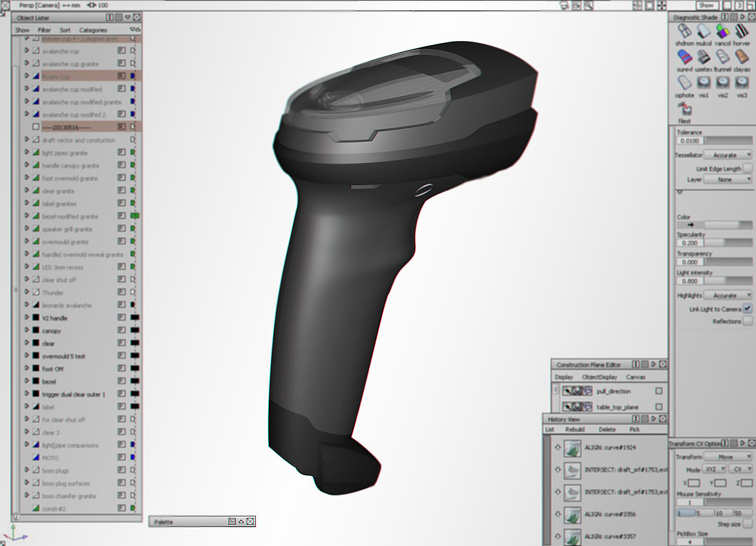Click the pull_direction plane icons

pos(577,391)
